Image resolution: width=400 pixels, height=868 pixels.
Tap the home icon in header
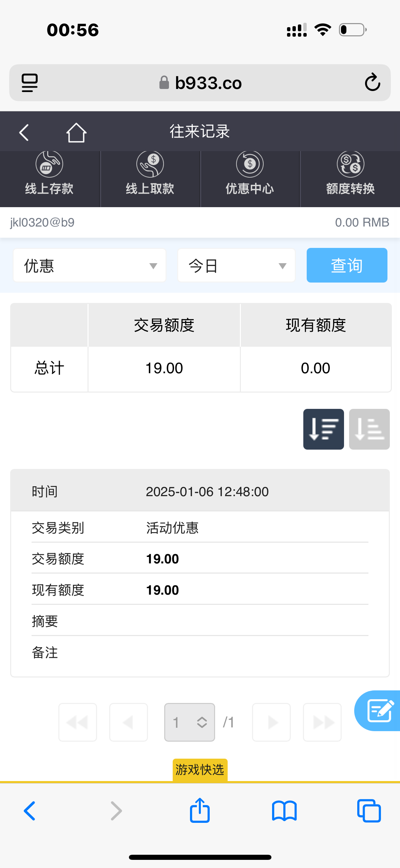76,132
